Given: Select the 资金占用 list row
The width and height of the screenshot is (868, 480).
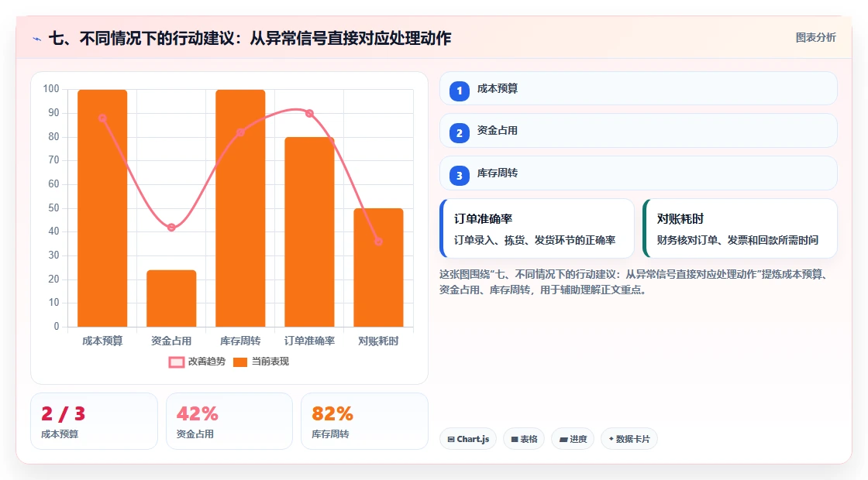Looking at the screenshot, I should (x=639, y=131).
